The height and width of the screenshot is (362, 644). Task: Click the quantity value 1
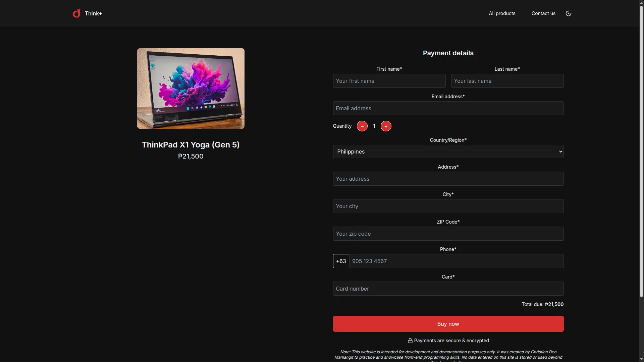coord(374,126)
